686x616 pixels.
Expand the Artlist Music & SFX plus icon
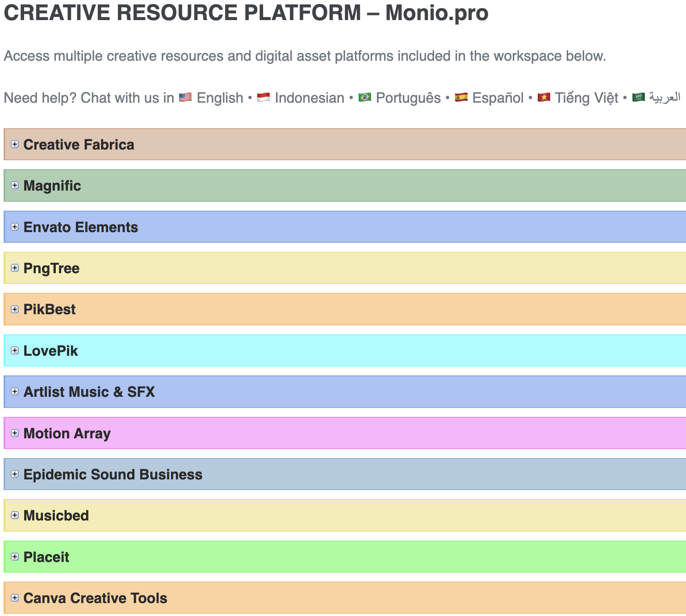[15, 391]
